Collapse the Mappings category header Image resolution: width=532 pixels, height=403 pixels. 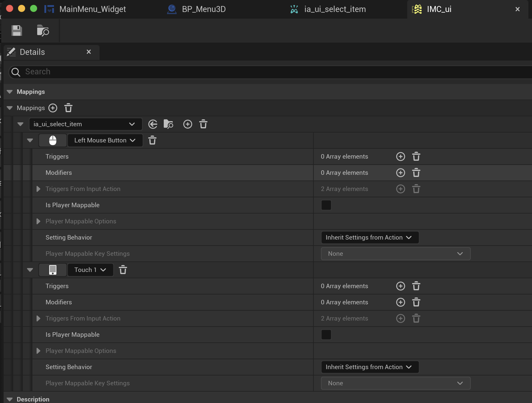coord(10,92)
